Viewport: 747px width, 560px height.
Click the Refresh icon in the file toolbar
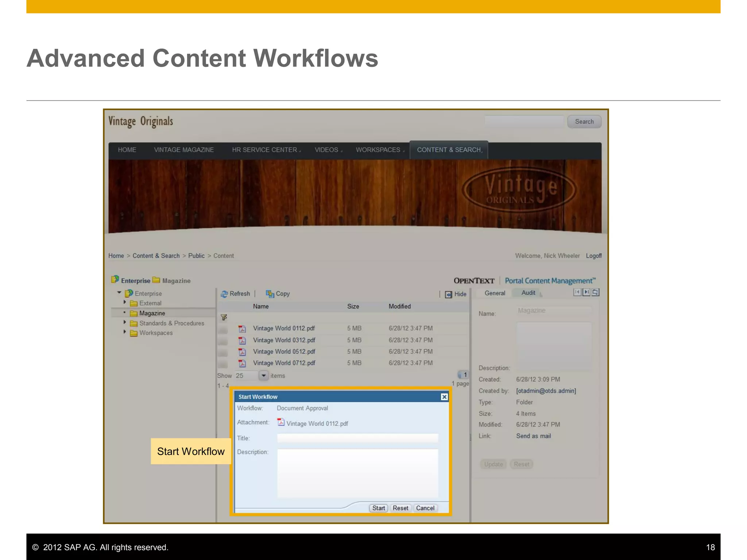coord(224,294)
